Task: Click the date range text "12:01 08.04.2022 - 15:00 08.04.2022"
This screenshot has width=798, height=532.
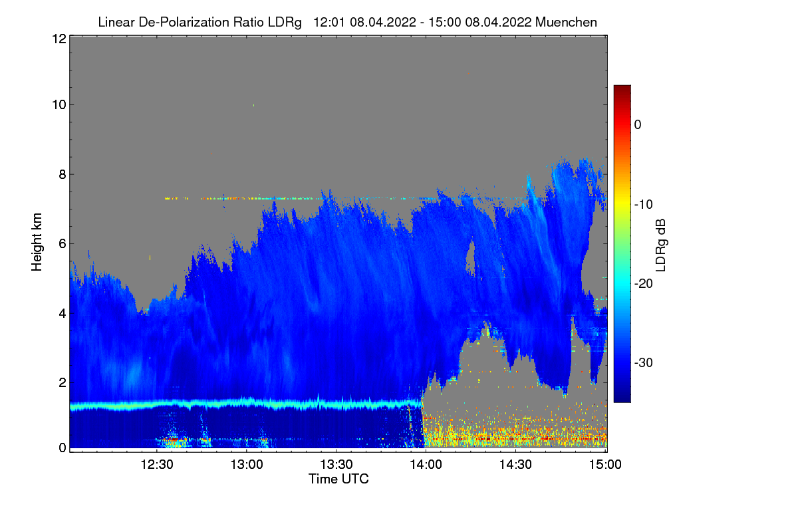Action: (422, 22)
